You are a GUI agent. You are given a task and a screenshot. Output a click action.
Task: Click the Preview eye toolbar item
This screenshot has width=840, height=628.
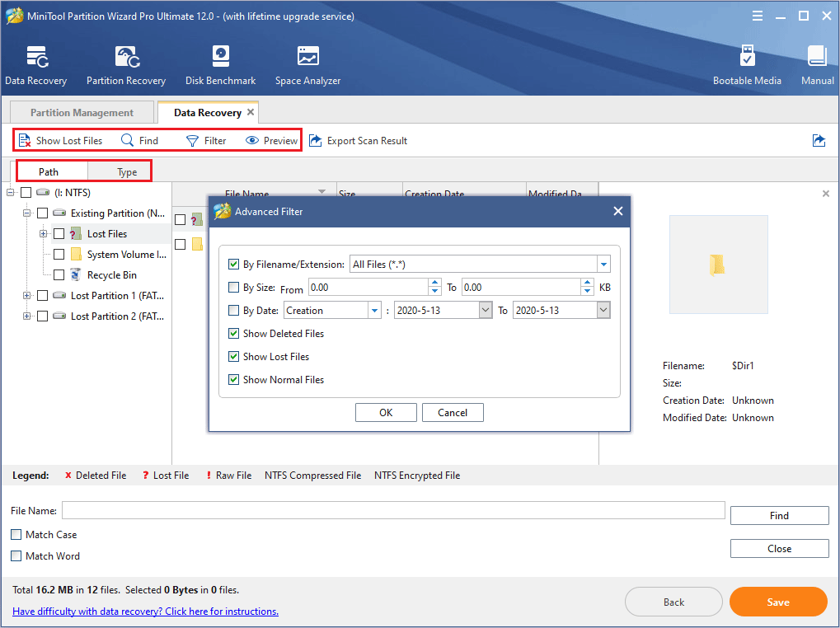click(x=271, y=141)
